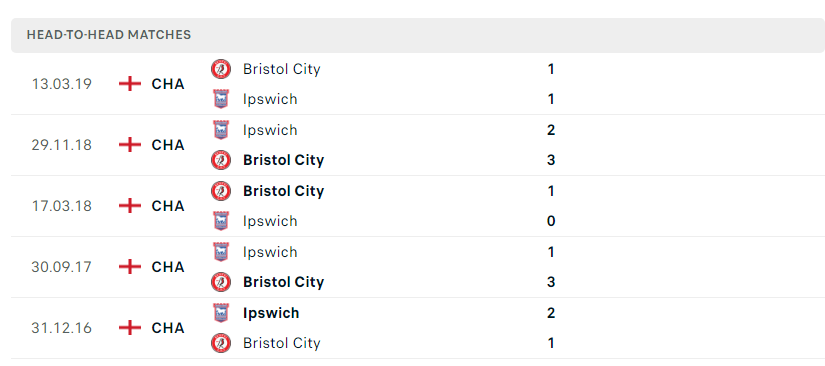Click Head-to-Head Matches section header
The height and width of the screenshot is (366, 825).
click(x=108, y=35)
